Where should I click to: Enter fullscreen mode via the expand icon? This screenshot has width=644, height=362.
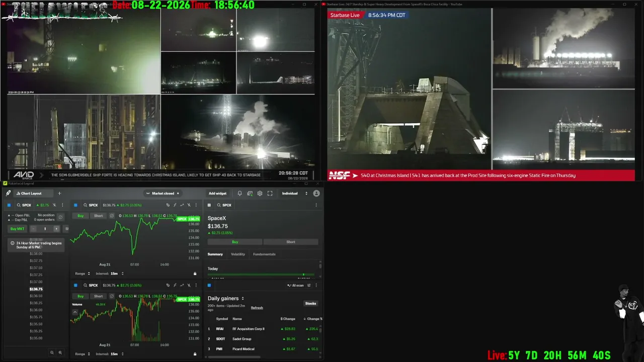click(x=270, y=193)
